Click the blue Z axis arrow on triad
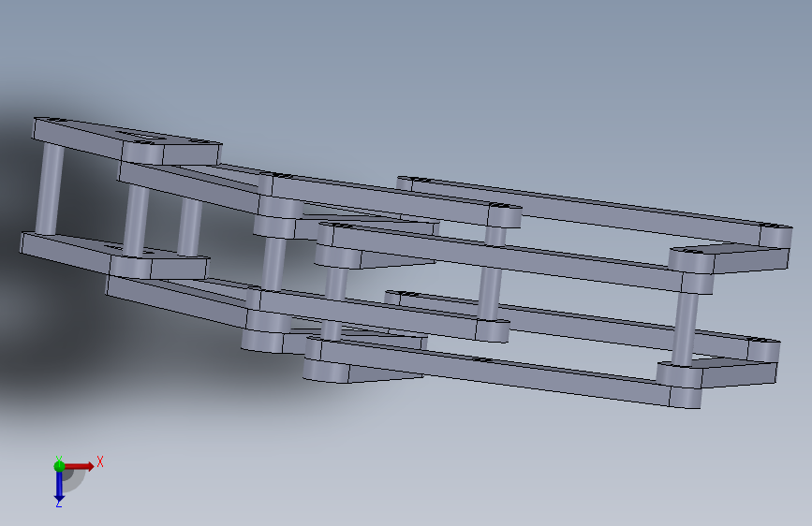 tap(59, 487)
